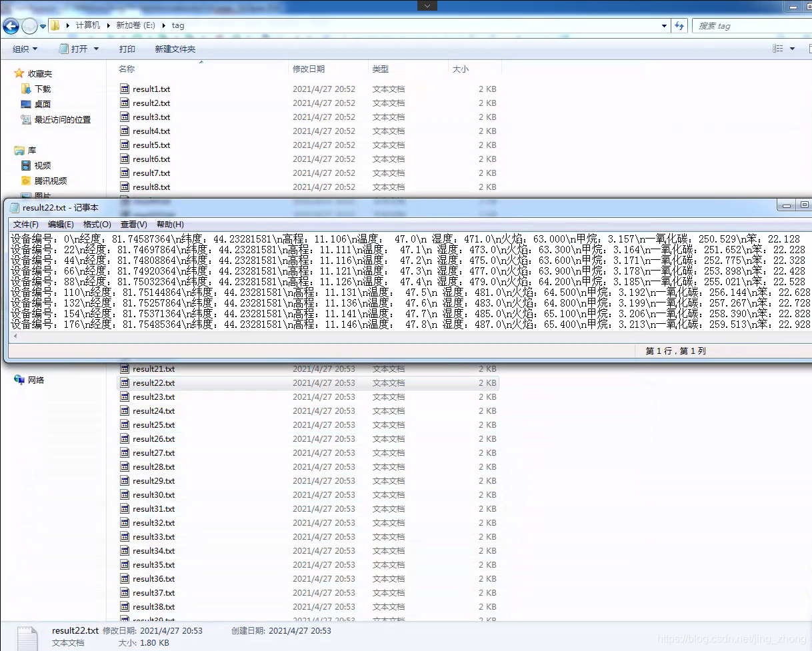This screenshot has width=812, height=651.
Task: Click the refresh button beside address bar
Action: [679, 25]
